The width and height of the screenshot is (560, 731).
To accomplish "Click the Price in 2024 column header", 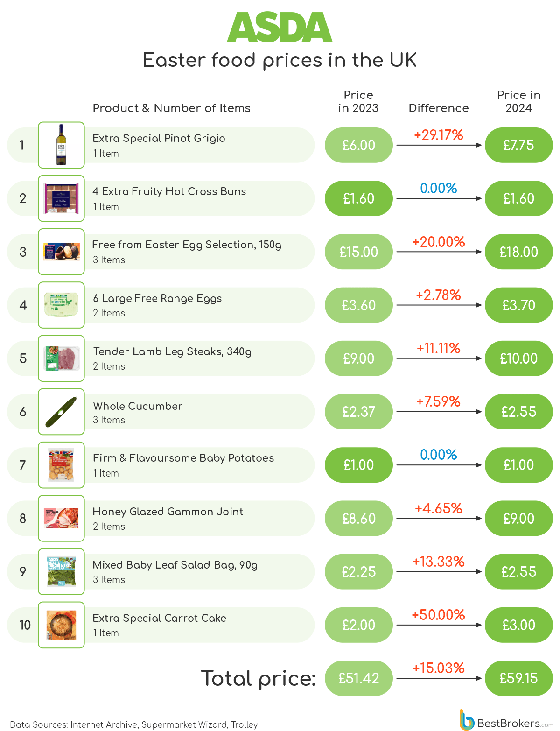I will coord(519,101).
